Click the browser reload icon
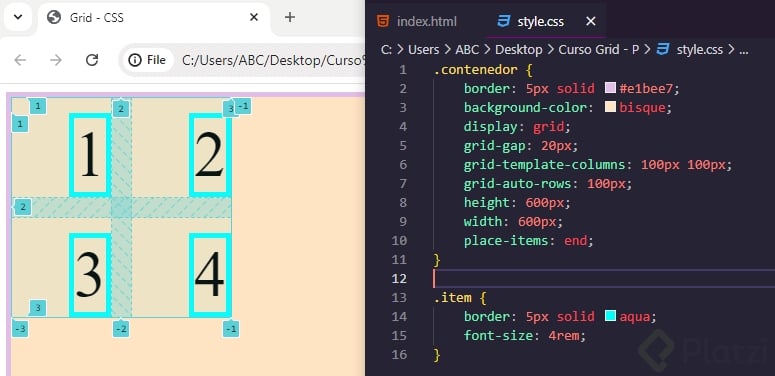Viewport: 775px width, 376px height. [92, 60]
